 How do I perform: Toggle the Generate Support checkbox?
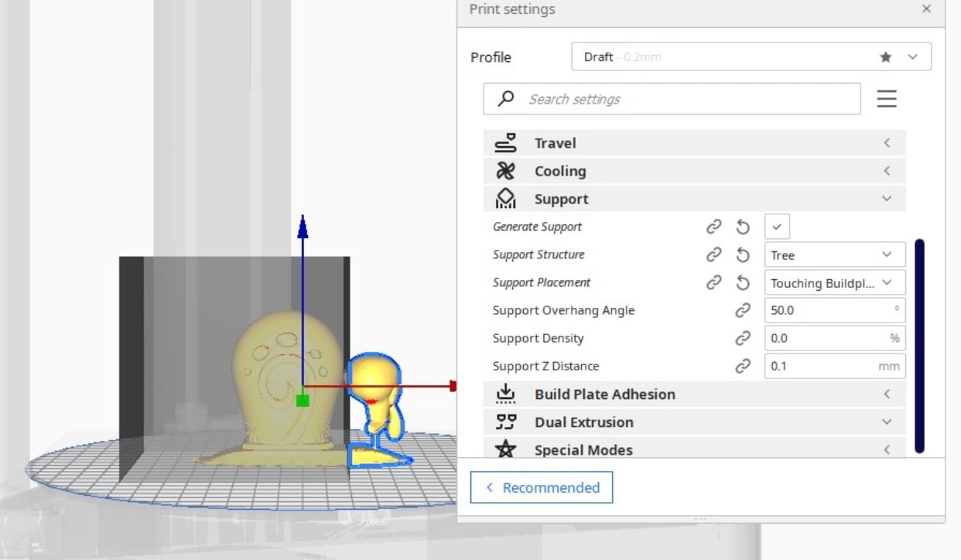point(778,227)
